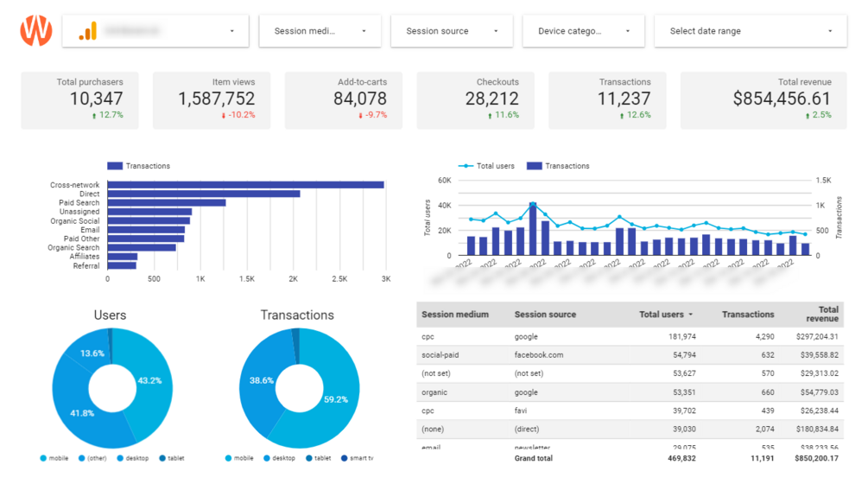Click the smart tv legend dot
This screenshot has height=484, width=868.
[x=345, y=458]
